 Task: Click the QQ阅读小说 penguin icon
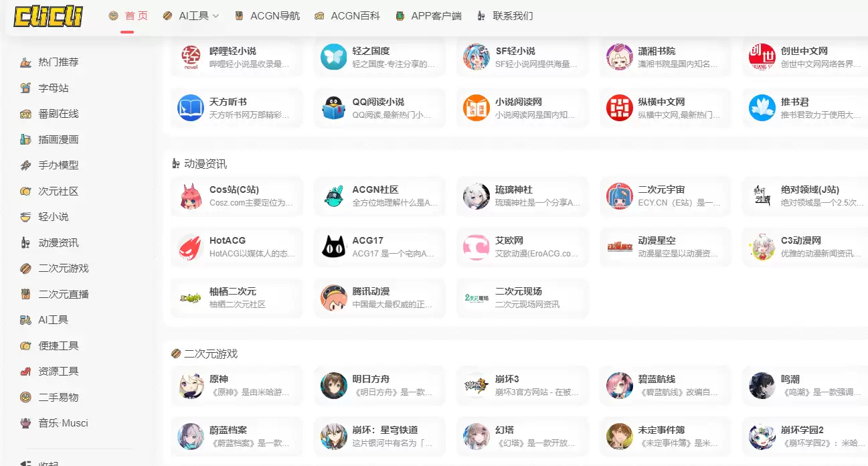(x=333, y=108)
